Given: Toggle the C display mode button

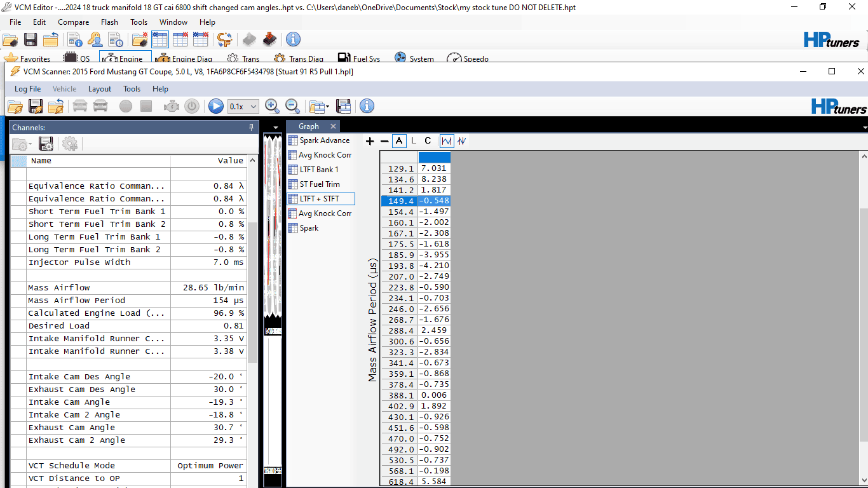Looking at the screenshot, I should (428, 141).
